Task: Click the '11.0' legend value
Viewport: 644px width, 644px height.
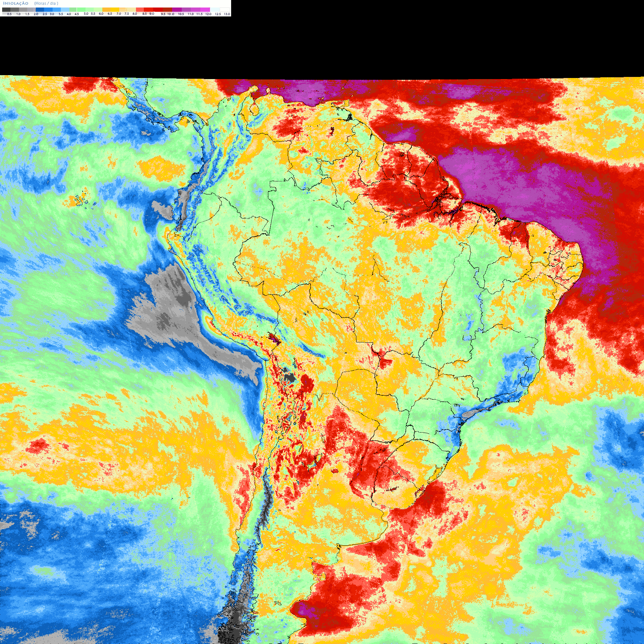Action: pos(191,14)
